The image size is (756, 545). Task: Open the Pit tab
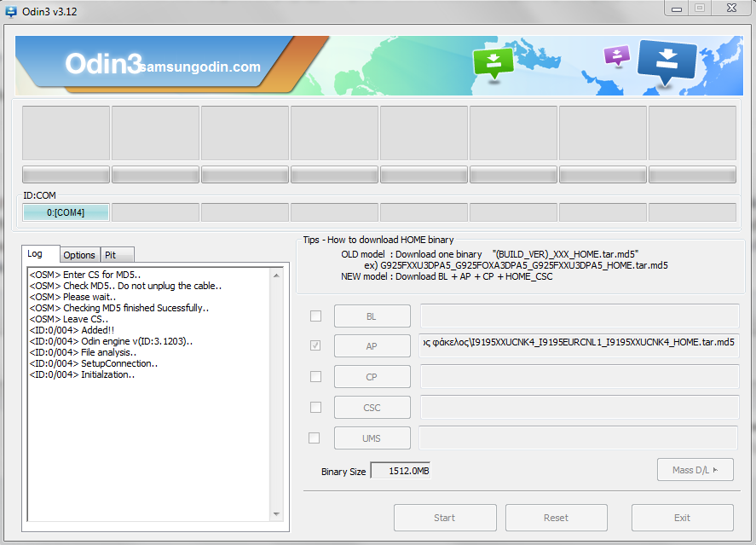[117, 255]
